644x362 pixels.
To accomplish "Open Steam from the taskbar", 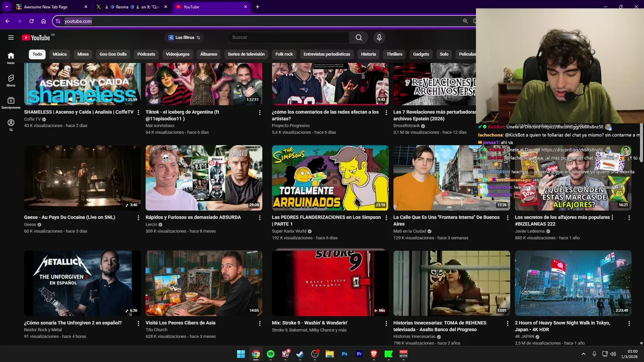I will [300, 354].
